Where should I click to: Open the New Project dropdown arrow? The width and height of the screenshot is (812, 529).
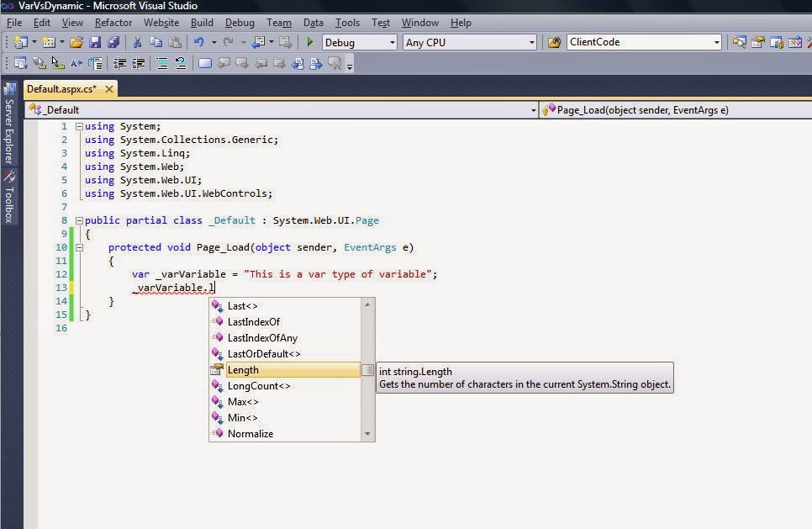click(34, 43)
